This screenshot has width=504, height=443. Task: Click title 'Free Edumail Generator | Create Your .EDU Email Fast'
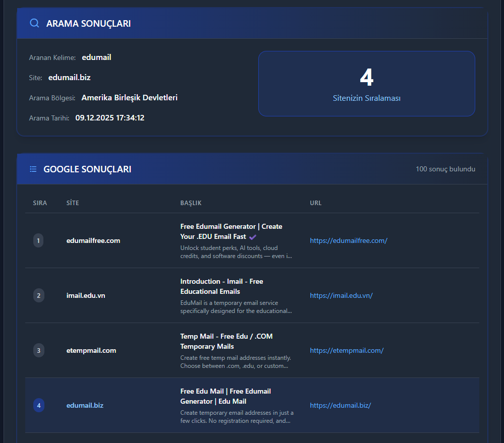click(x=231, y=231)
